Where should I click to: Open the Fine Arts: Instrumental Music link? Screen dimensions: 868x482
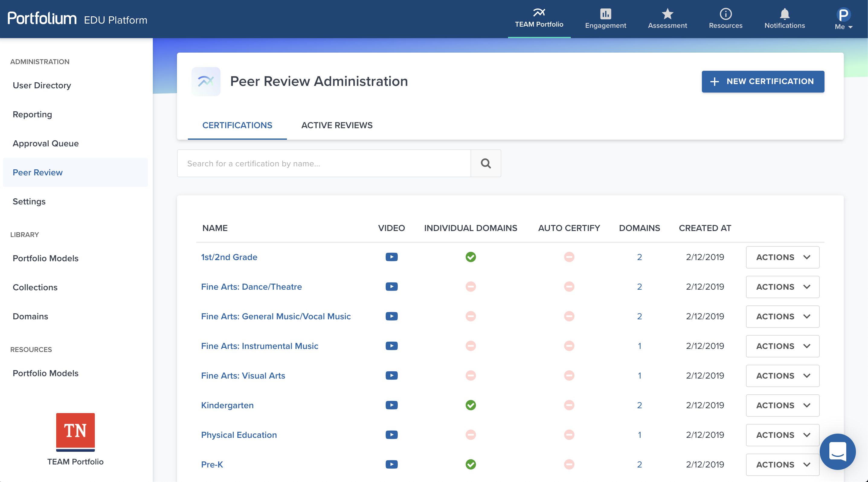[x=259, y=346]
